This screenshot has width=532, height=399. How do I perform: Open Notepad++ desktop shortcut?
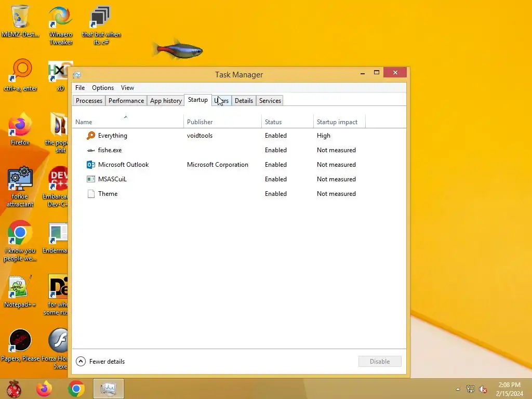tap(20, 291)
